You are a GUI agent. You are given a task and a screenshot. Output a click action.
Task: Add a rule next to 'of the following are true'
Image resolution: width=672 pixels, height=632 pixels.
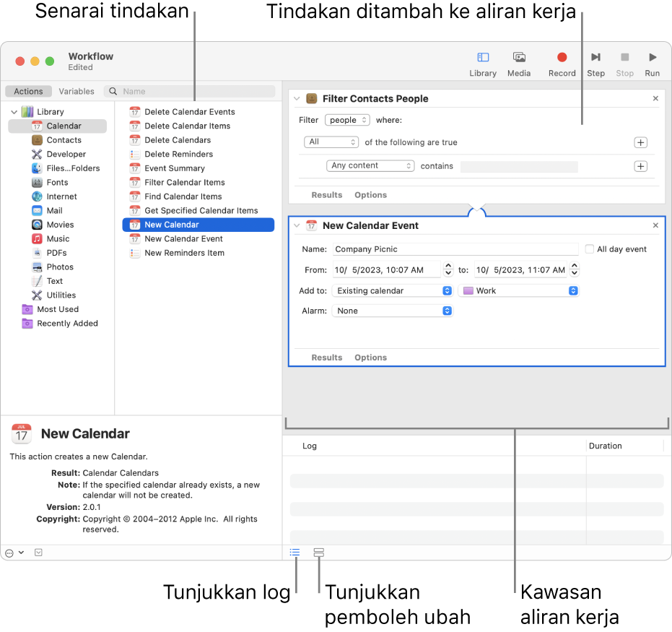(x=640, y=142)
